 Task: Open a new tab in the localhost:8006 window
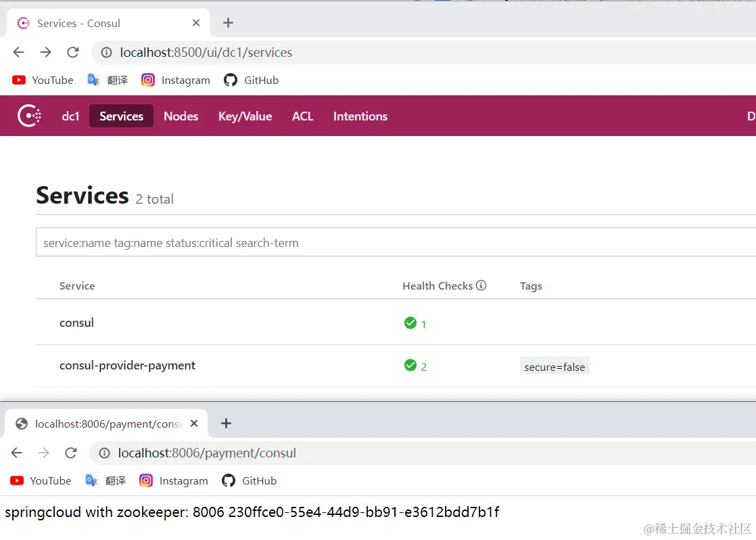pyautogui.click(x=226, y=423)
